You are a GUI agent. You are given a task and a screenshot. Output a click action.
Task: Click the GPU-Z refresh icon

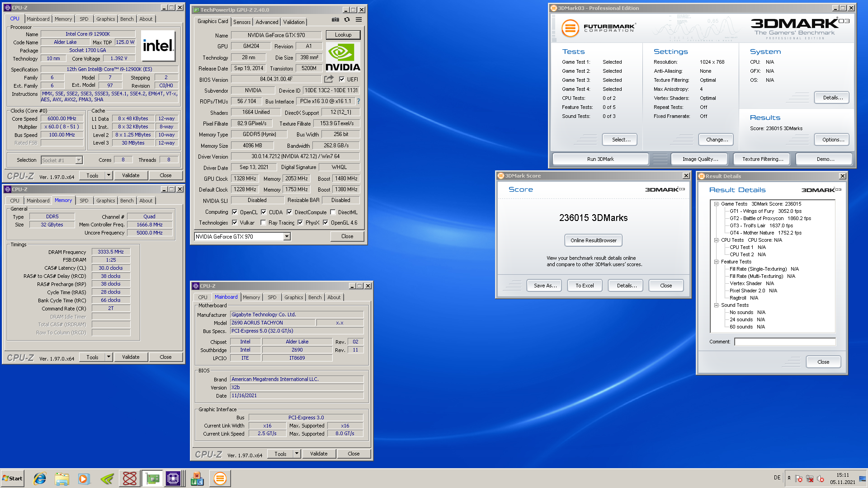(x=347, y=20)
